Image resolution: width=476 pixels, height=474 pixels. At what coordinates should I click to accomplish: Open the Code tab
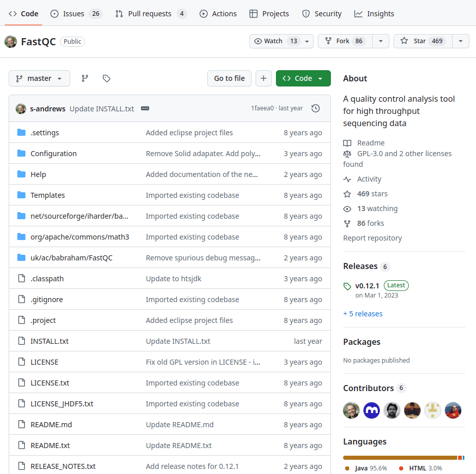(x=23, y=14)
